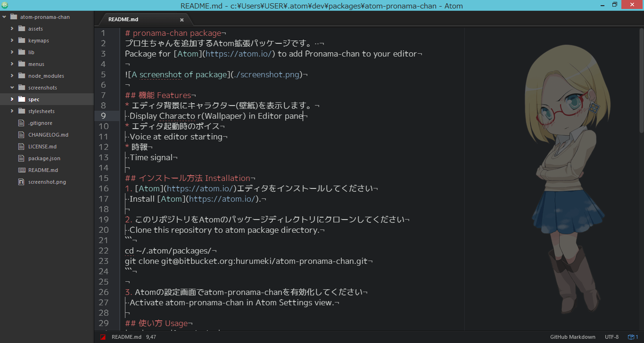Click the screenshots folder icon
The width and height of the screenshot is (644, 343).
[x=21, y=88]
